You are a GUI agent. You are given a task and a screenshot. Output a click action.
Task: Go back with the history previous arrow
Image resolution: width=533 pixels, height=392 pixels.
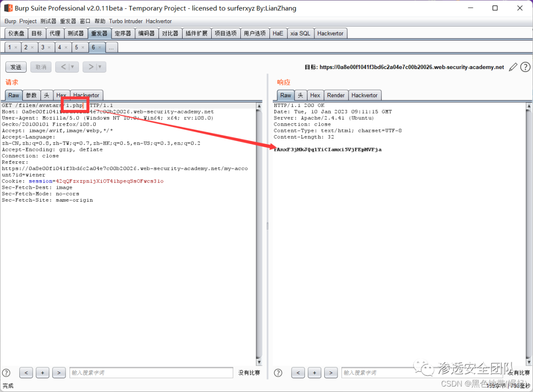[63, 67]
